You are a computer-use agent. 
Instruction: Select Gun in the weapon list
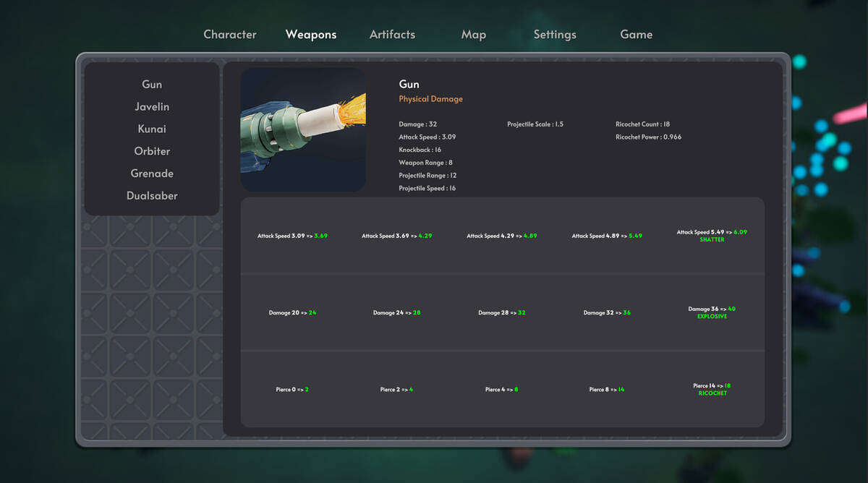click(x=152, y=85)
